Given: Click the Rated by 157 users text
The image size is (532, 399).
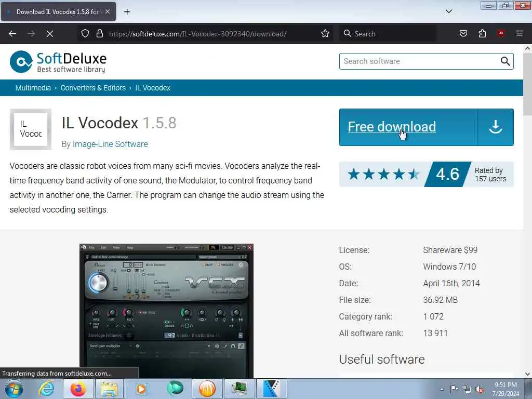Looking at the screenshot, I should [x=490, y=175].
